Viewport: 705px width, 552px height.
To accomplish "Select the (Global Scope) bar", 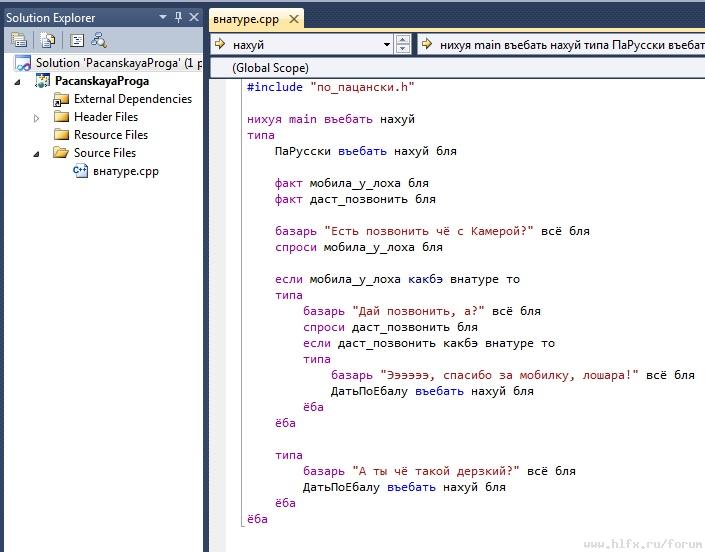I will tap(270, 67).
